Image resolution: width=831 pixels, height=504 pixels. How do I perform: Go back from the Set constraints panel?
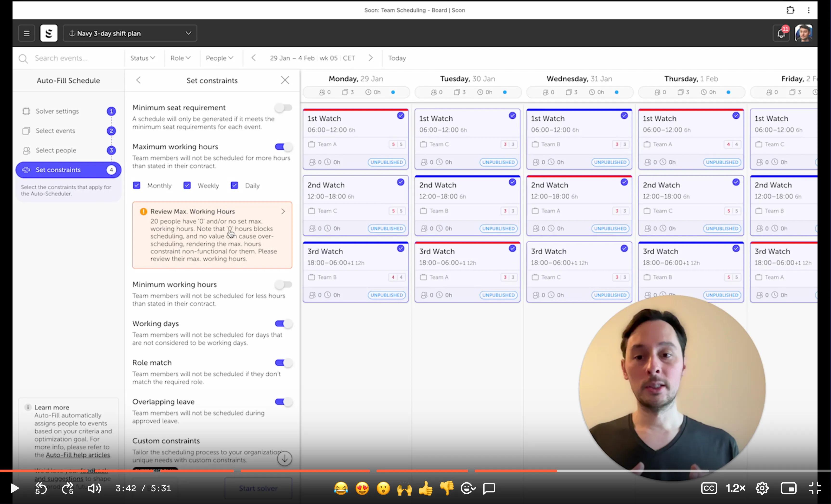tap(138, 80)
